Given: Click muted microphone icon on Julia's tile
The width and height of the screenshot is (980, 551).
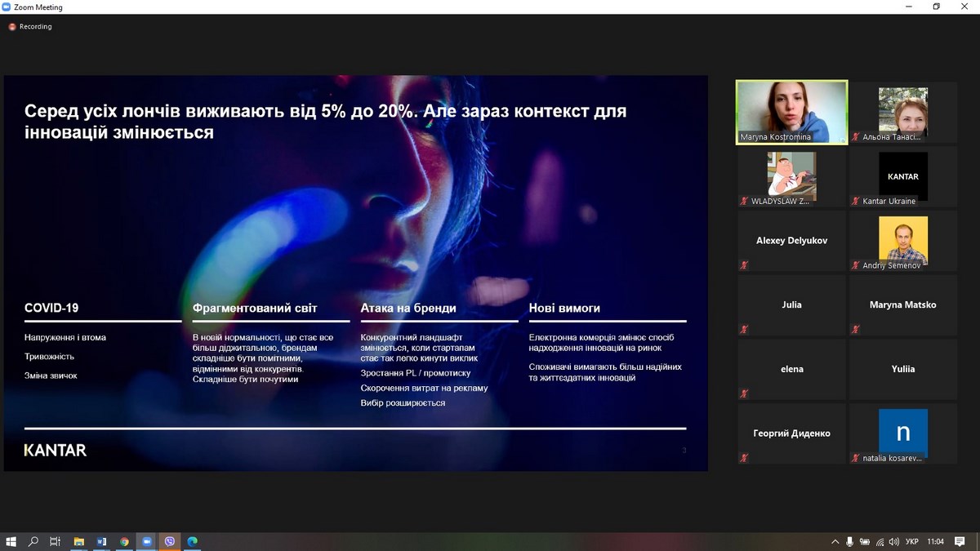Looking at the screenshot, I should pos(744,329).
